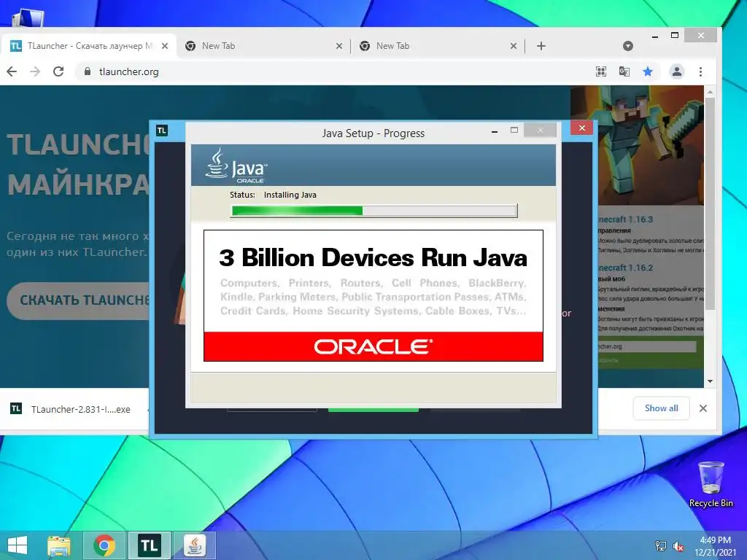Click the page scrollbar down arrow

[x=710, y=381]
